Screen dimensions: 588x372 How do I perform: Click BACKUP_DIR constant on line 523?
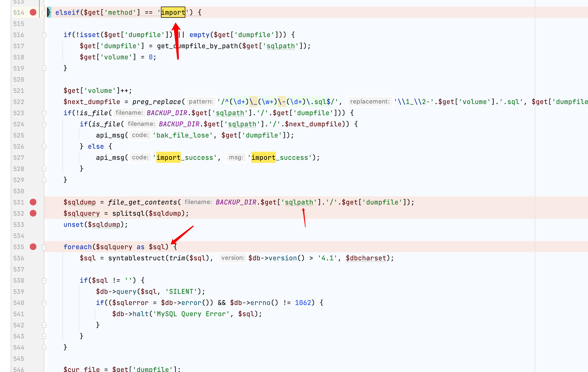pos(167,113)
